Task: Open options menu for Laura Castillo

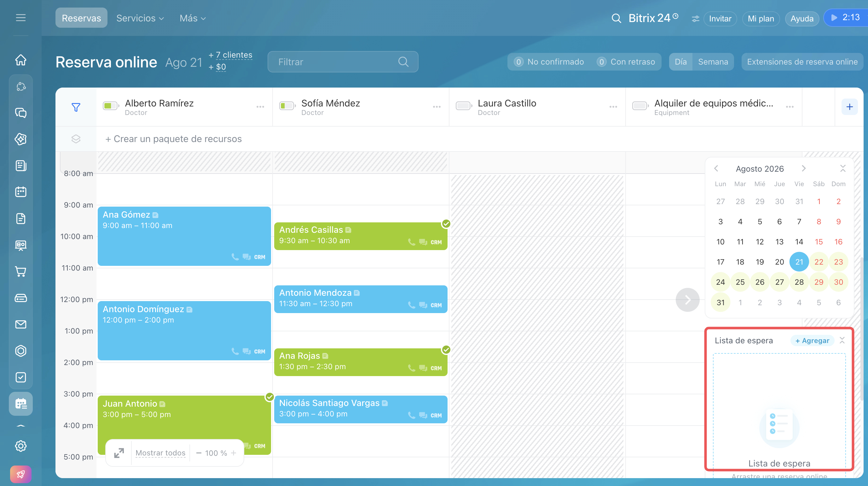Action: tap(613, 107)
